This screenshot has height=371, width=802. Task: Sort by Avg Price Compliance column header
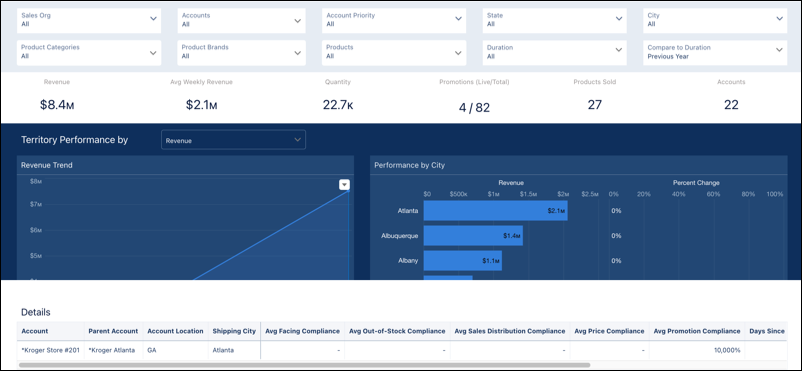click(x=610, y=331)
